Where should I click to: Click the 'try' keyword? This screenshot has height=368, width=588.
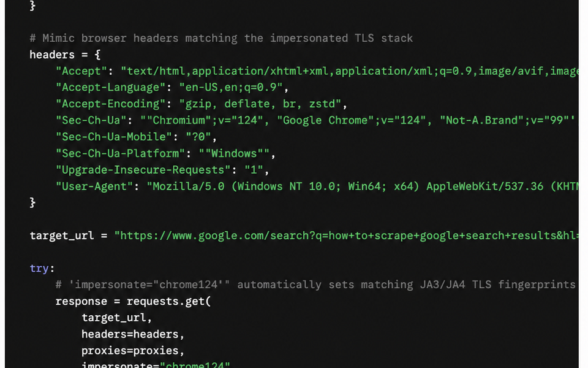(39, 269)
